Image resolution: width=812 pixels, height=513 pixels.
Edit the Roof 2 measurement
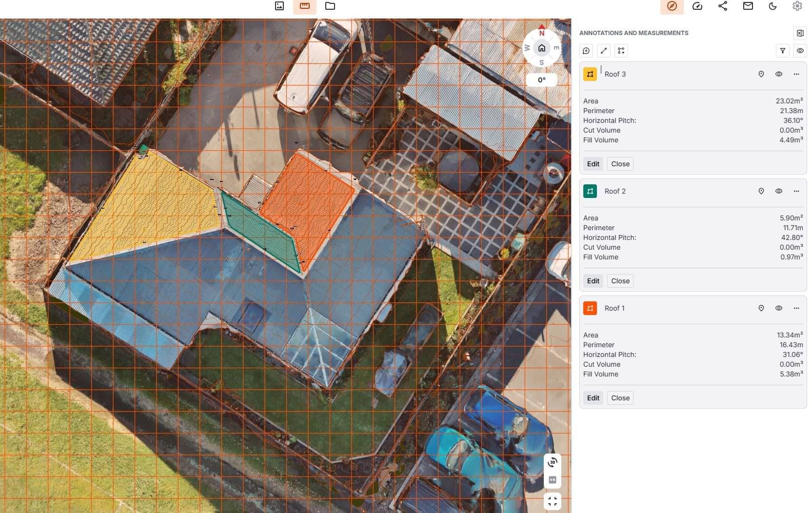coord(593,281)
